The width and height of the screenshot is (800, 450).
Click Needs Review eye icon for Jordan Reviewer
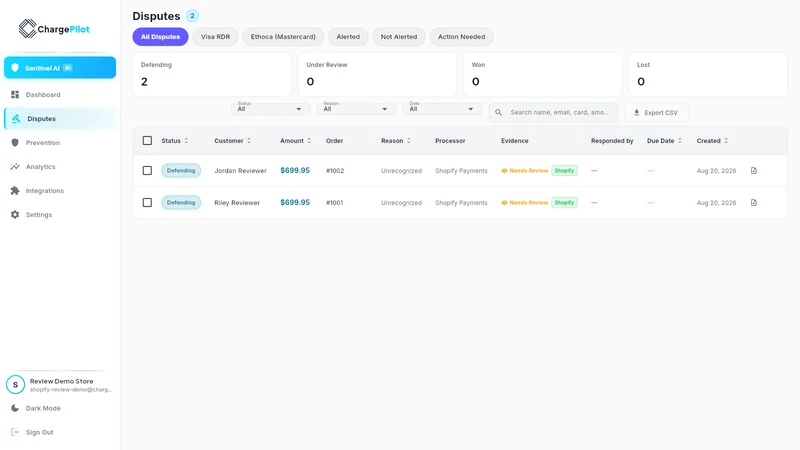click(x=504, y=170)
